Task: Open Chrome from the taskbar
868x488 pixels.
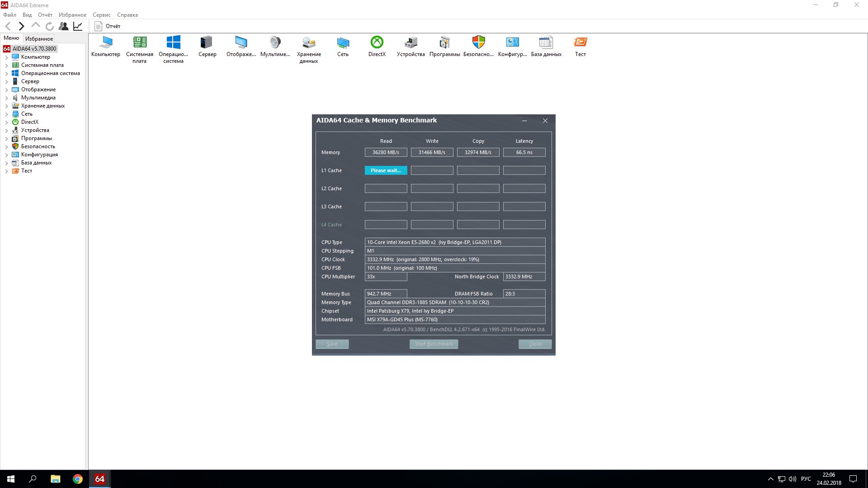Action: (x=78, y=479)
